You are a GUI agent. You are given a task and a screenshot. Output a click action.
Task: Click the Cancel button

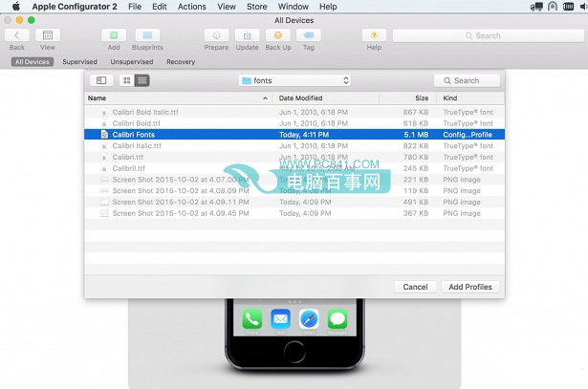click(x=416, y=287)
